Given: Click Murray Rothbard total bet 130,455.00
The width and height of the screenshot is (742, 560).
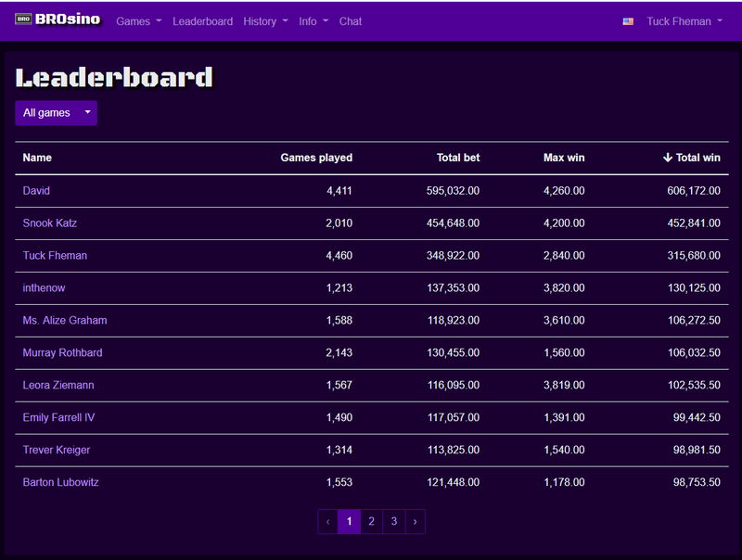Looking at the screenshot, I should pyautogui.click(x=453, y=353).
